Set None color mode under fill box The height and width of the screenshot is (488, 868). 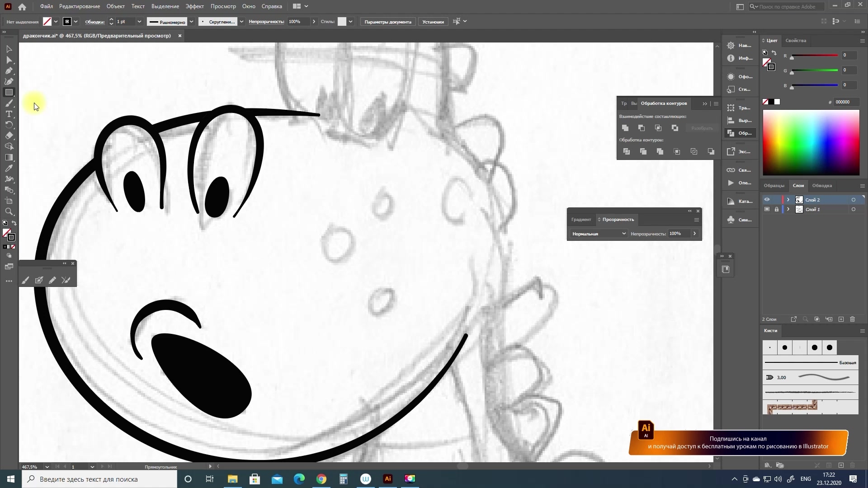[x=13, y=247]
